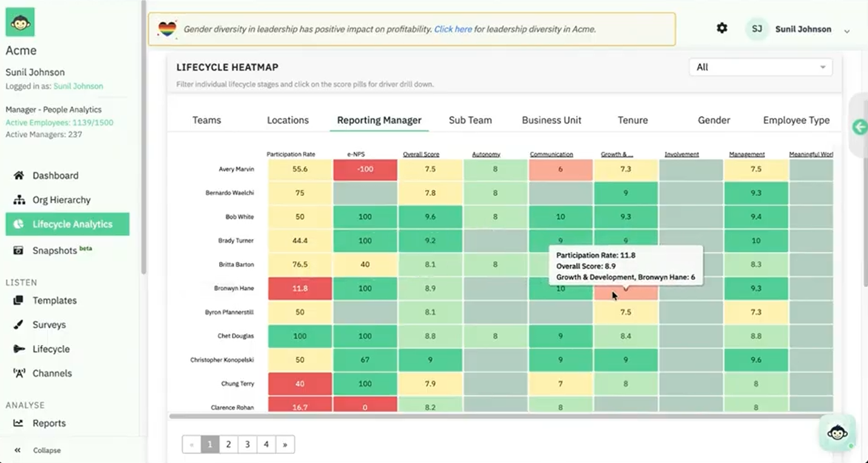Click Brady Turner's Management score 10
The height and width of the screenshot is (463, 868).
point(756,241)
